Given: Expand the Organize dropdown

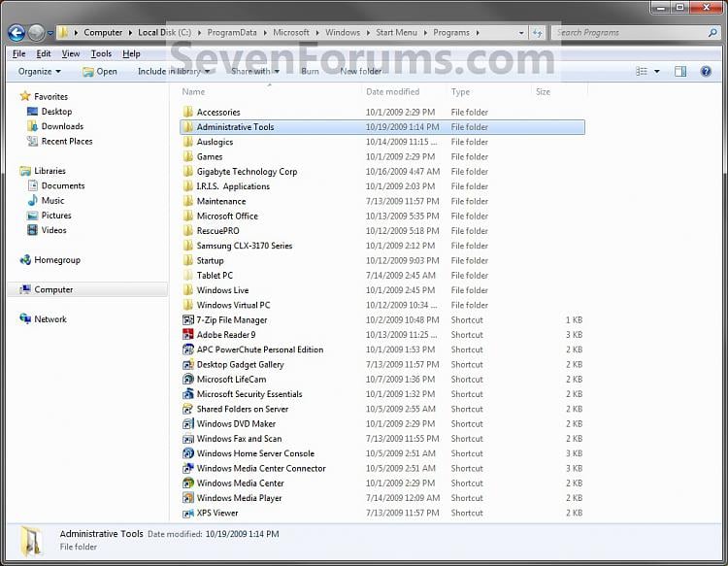Looking at the screenshot, I should 40,71.
